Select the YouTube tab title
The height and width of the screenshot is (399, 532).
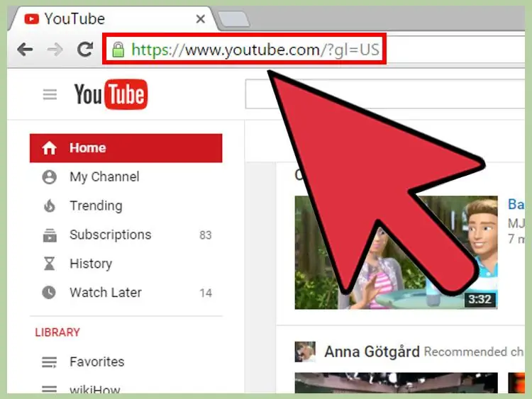(74, 18)
